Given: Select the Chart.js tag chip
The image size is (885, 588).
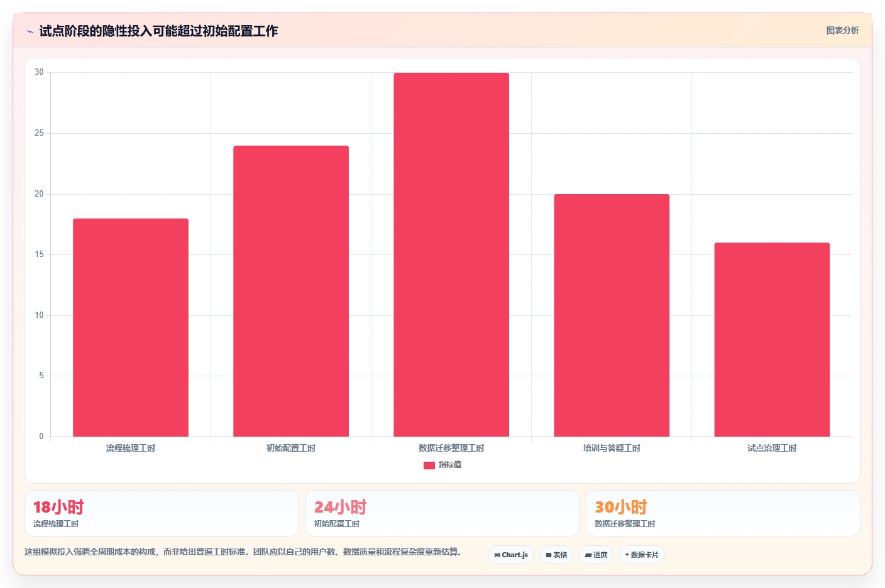Looking at the screenshot, I should (x=511, y=555).
